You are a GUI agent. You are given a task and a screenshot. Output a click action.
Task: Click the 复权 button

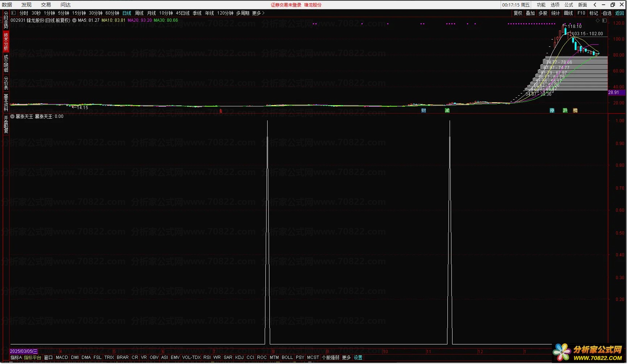(518, 13)
